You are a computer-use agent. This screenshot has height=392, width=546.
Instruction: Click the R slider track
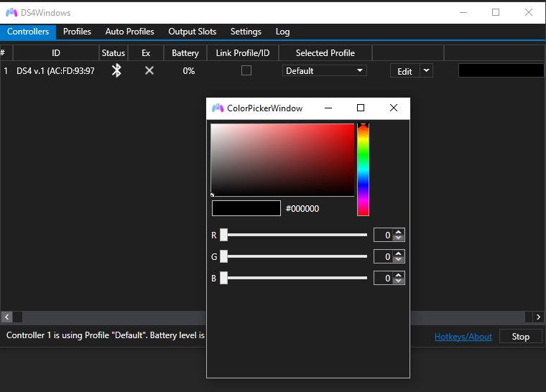click(294, 235)
